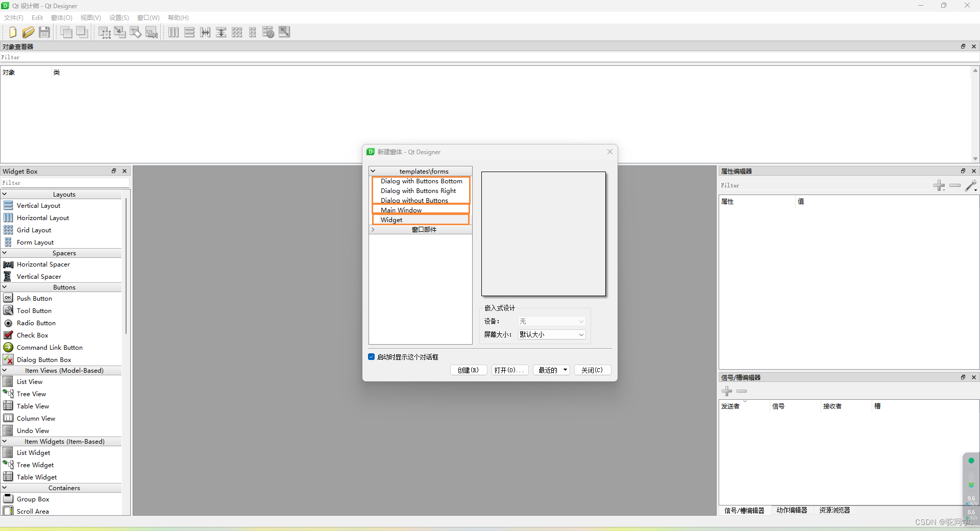Open the wrench configure icon in property editor

click(971, 185)
